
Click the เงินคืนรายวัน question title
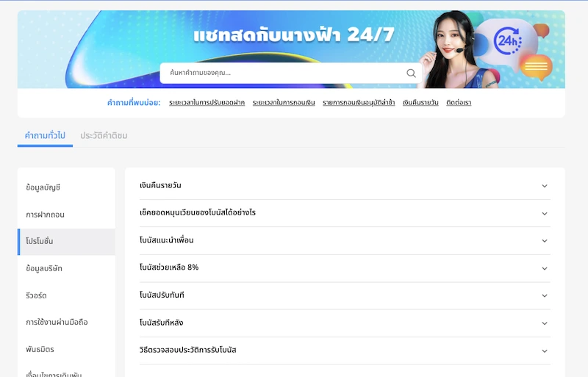[x=160, y=185]
